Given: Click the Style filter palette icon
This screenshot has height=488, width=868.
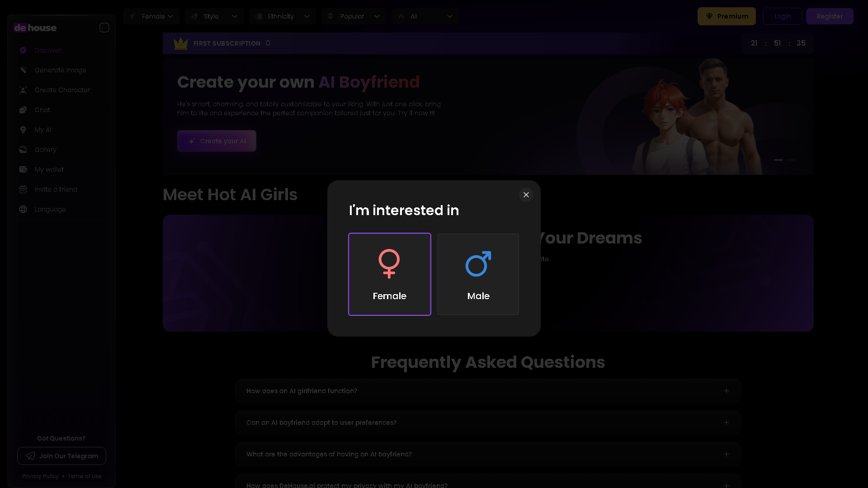Looking at the screenshot, I should coord(194,16).
